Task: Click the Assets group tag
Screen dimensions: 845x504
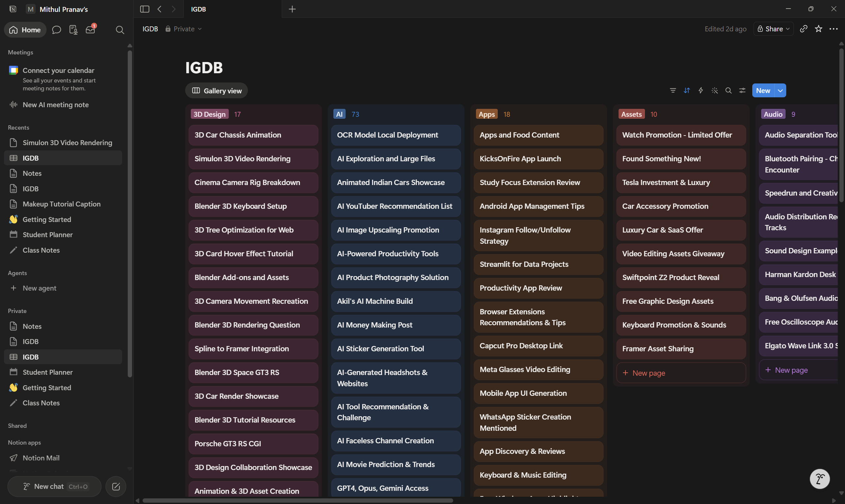Action: [632, 114]
